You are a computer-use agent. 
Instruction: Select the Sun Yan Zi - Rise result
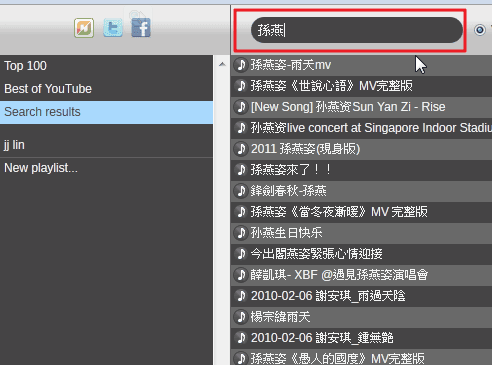click(361, 107)
